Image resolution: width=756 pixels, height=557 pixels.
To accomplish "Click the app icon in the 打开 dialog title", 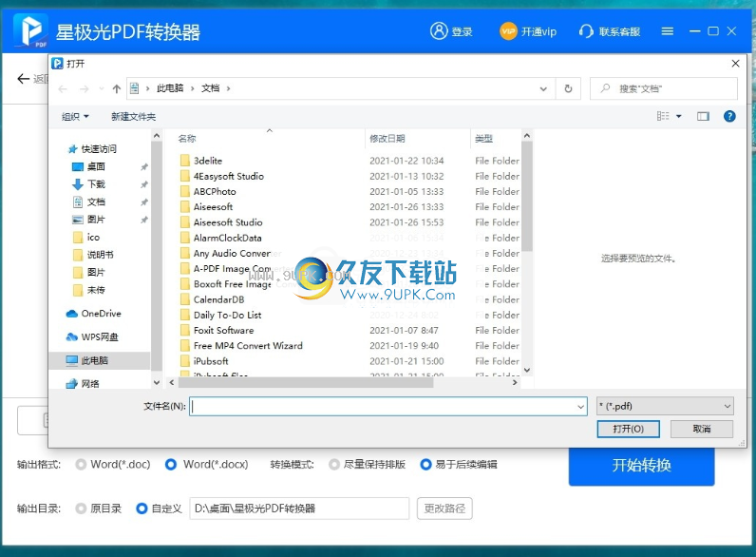I will click(57, 64).
